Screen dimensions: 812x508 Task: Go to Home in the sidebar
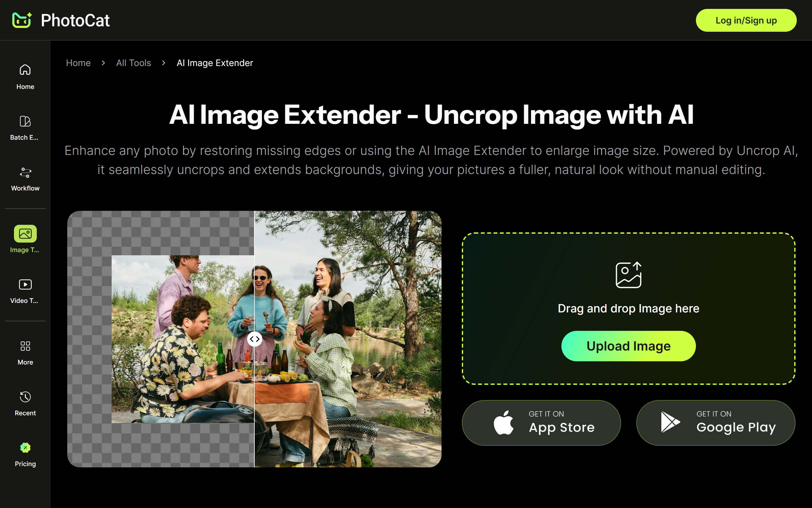point(25,77)
